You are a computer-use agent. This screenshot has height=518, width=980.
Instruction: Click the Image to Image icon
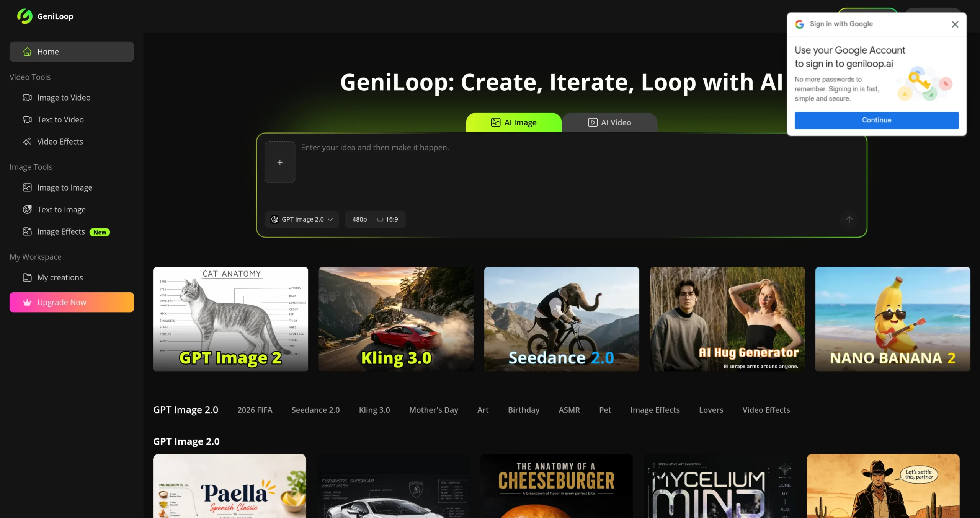coord(27,187)
